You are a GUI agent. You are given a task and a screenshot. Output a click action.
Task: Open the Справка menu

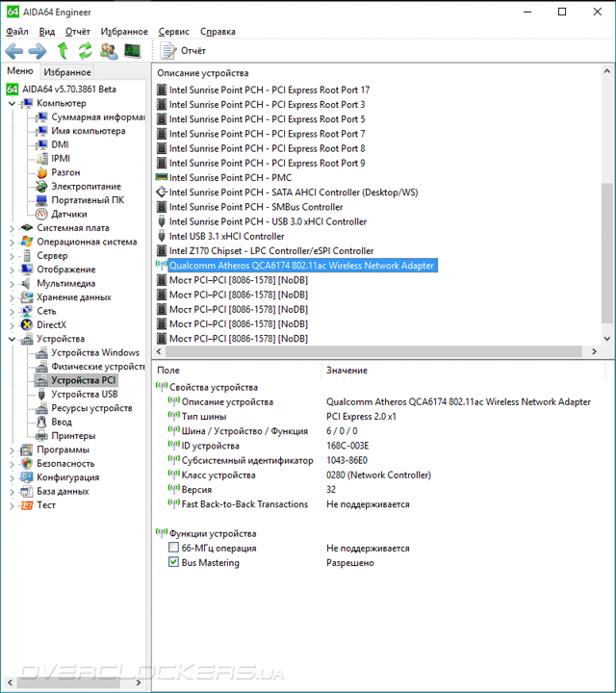[218, 32]
